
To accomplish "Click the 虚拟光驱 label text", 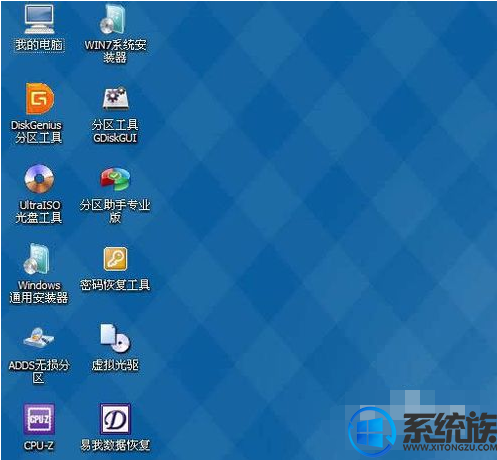I will pyautogui.click(x=115, y=365).
